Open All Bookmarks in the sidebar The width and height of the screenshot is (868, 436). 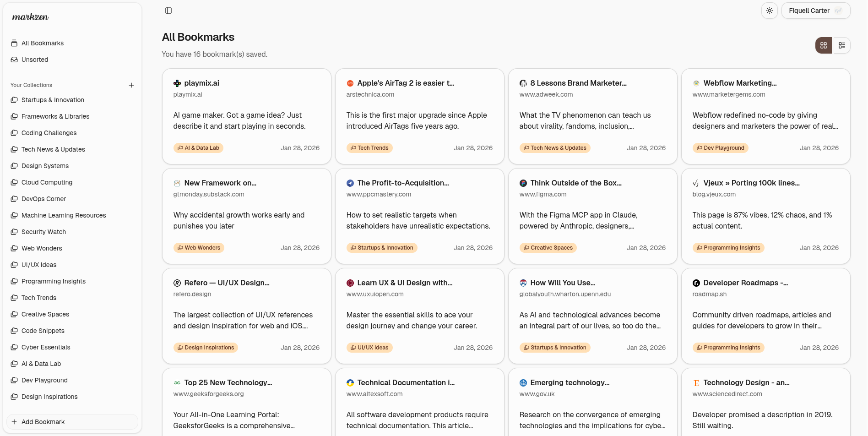click(x=43, y=43)
